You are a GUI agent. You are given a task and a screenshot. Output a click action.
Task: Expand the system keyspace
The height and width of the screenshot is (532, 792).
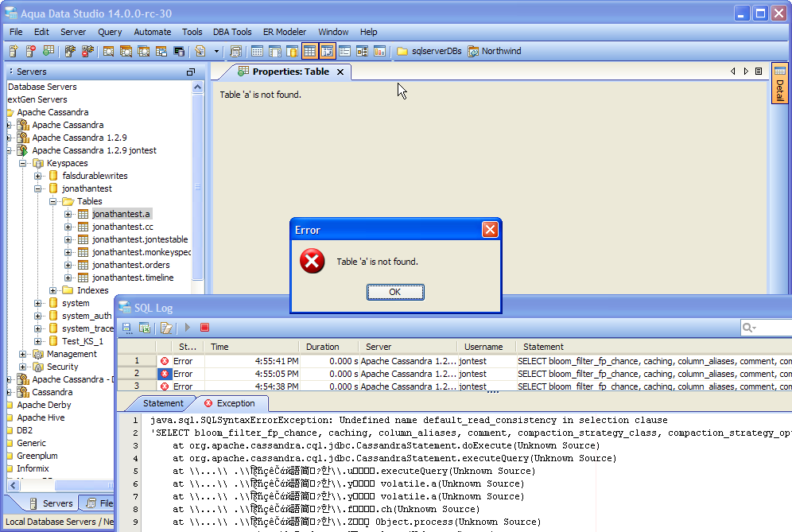[x=38, y=303]
